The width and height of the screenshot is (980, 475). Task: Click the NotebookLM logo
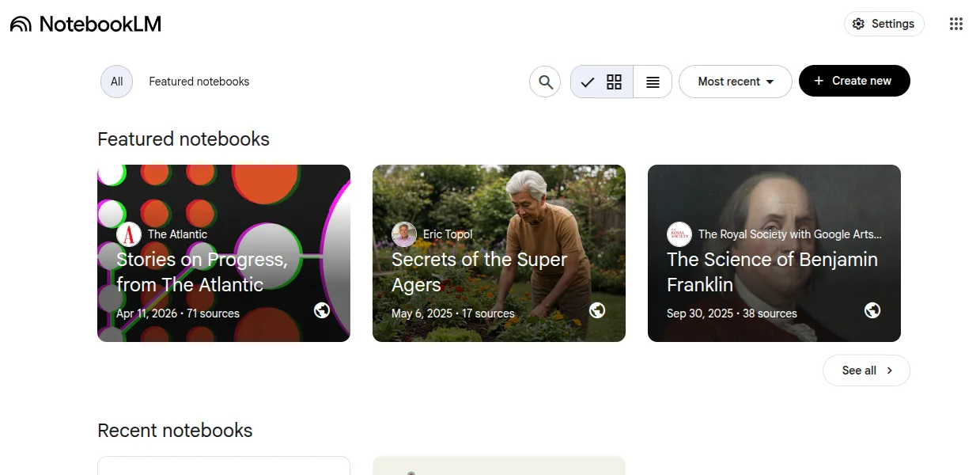point(85,25)
